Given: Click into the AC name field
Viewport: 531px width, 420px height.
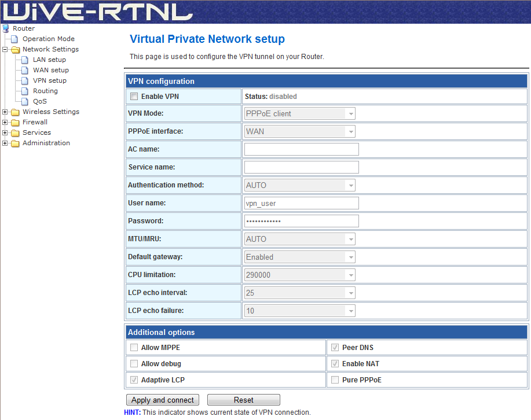Looking at the screenshot, I should [x=301, y=150].
